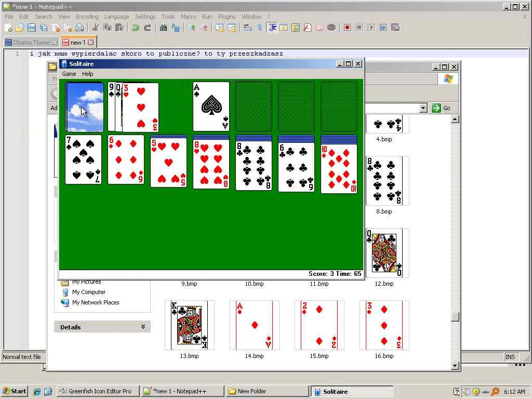The height and width of the screenshot is (399, 532).
Task: Click the 8.bmp file name label
Action: [x=384, y=211]
